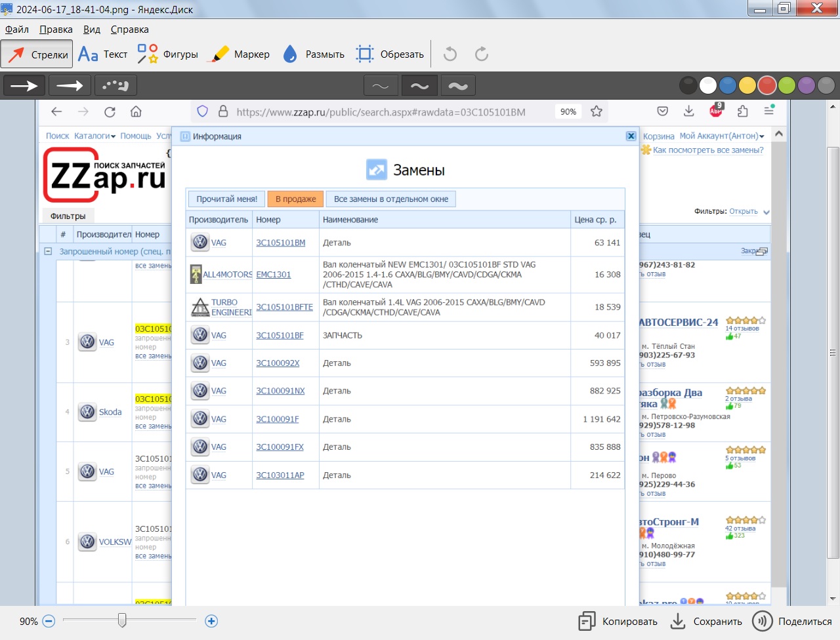Screen dimensions: 840x640
Task: Pick the Размыть blur tool
Action: 313,54
